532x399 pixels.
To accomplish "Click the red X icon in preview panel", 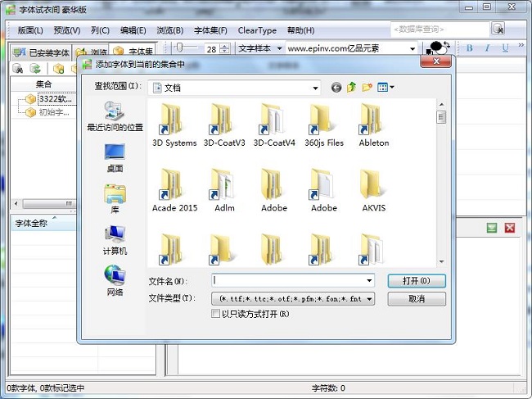I will point(510,228).
